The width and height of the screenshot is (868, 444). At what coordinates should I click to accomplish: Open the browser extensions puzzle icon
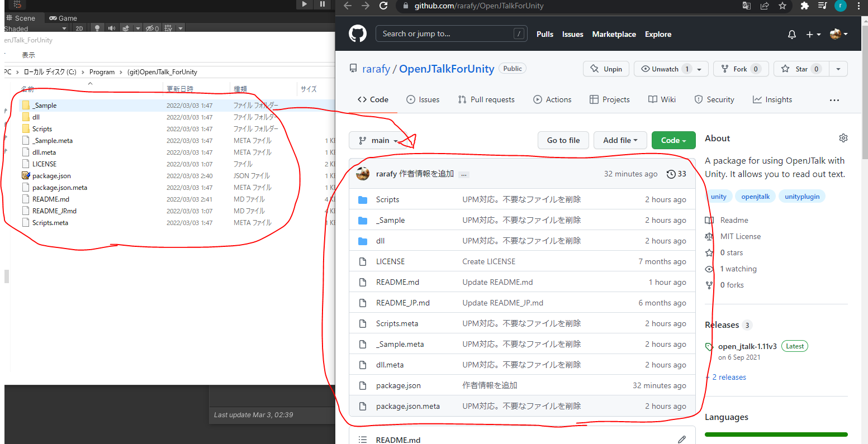[x=804, y=6]
